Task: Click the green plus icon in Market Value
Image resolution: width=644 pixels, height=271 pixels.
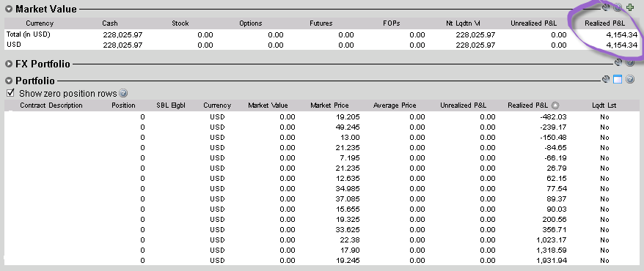Action: click(630, 7)
